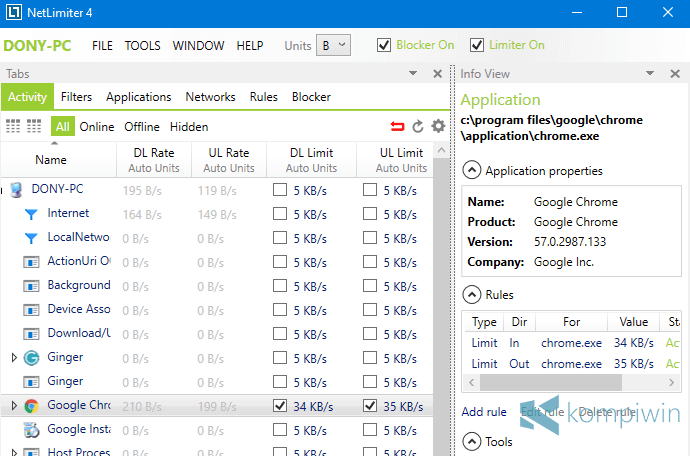Click the red reset arrows icon
The width and height of the screenshot is (690, 456).
click(397, 127)
